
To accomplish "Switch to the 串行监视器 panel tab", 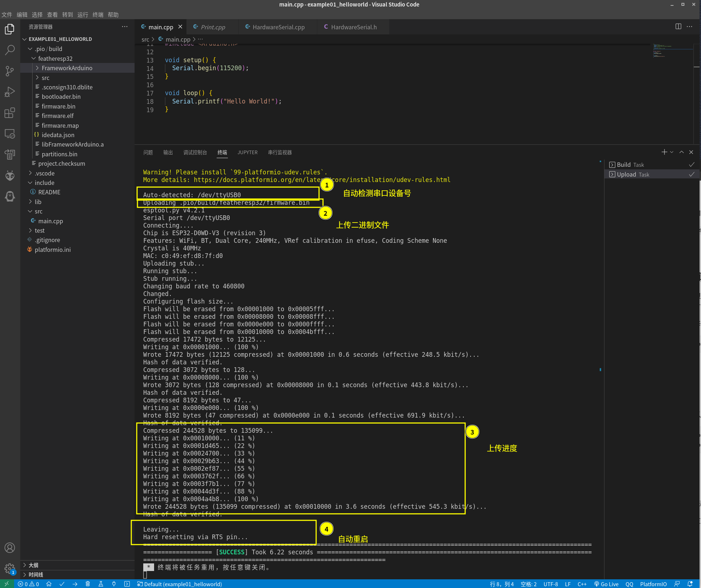I will pos(280,152).
